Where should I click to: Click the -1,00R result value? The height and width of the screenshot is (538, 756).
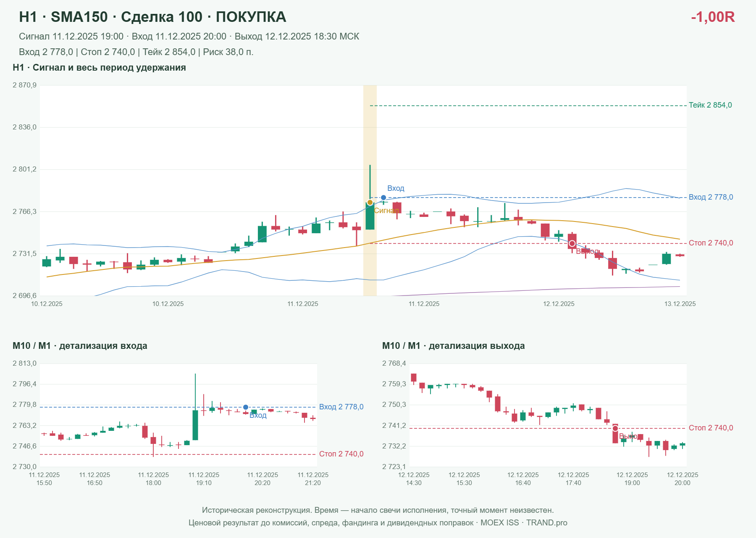coord(713,17)
